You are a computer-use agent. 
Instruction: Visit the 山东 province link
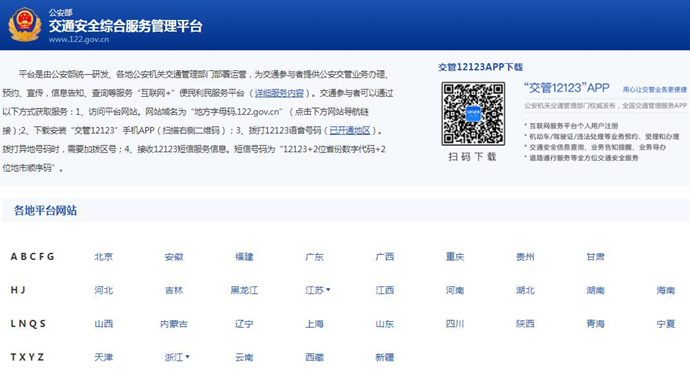[x=385, y=324]
